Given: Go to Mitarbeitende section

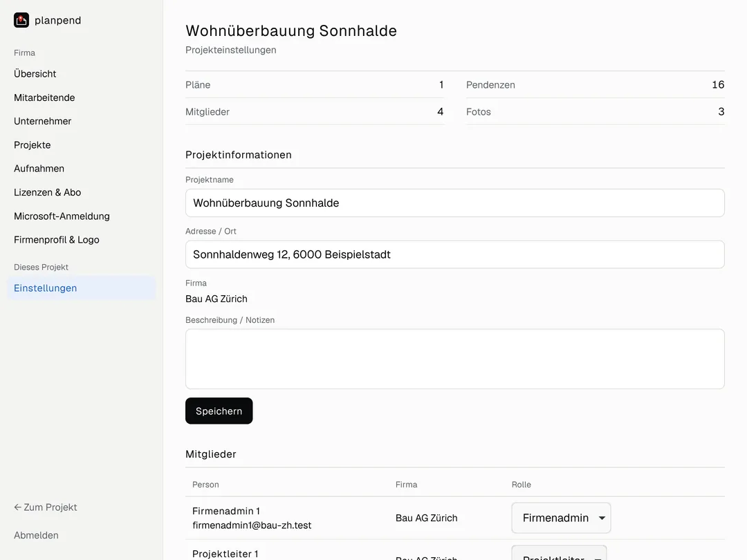Looking at the screenshot, I should click(44, 97).
